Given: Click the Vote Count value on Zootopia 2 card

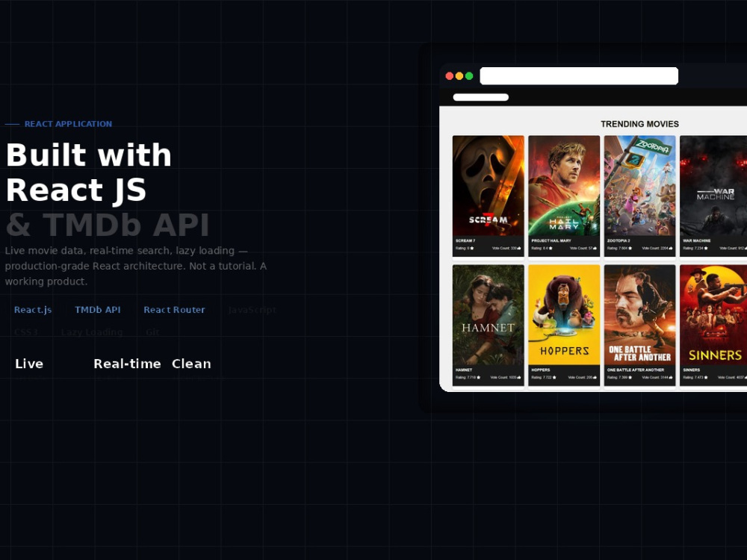Looking at the screenshot, I should tap(655, 248).
